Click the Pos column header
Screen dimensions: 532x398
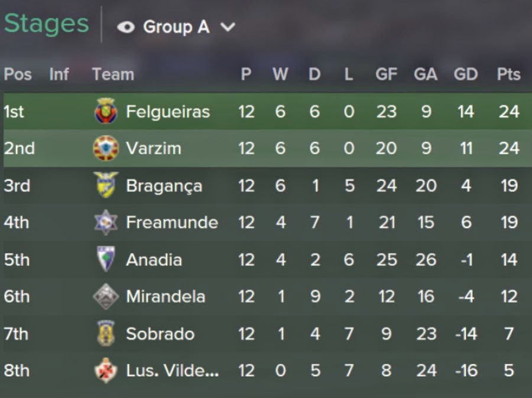click(x=18, y=74)
